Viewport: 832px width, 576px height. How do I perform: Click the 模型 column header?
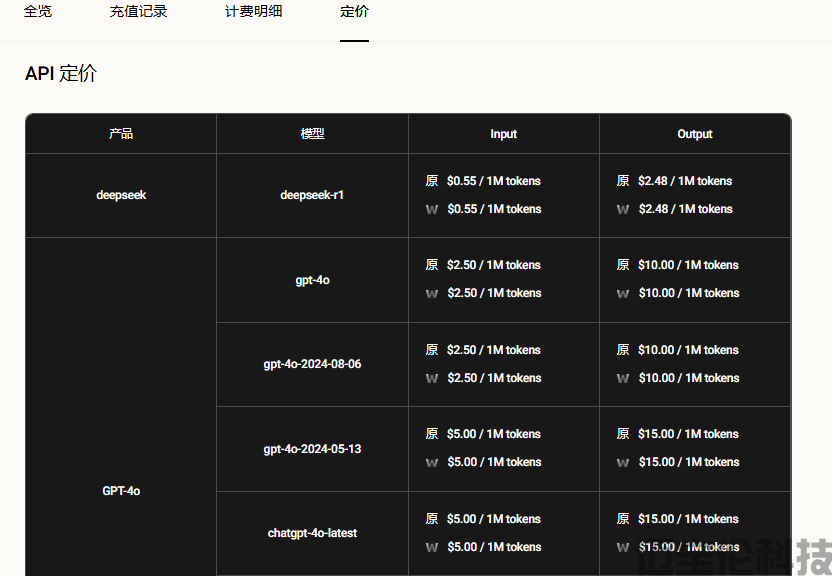[312, 134]
